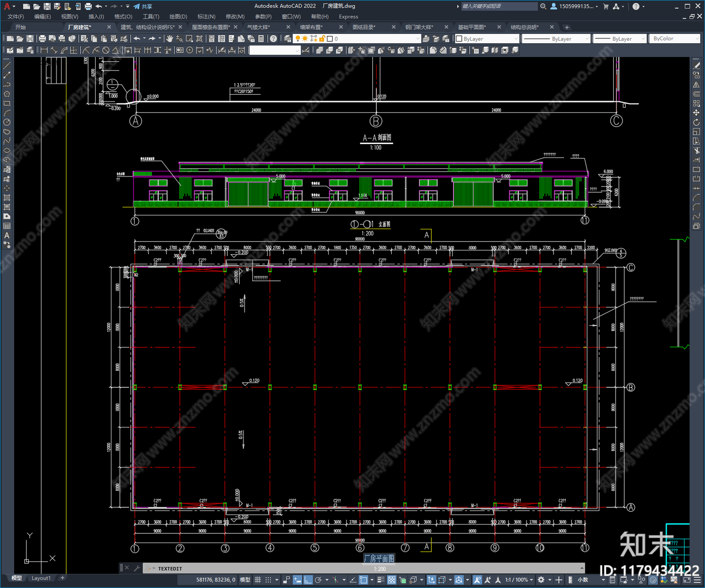Click the Linear dimension tool icon

tap(44, 50)
